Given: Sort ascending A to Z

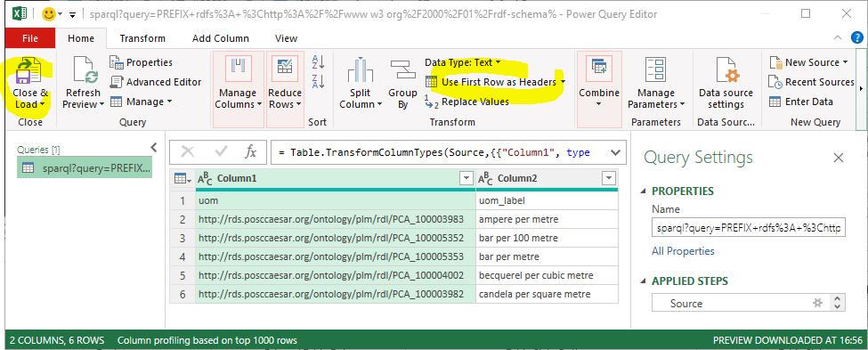Looking at the screenshot, I should pos(319,62).
